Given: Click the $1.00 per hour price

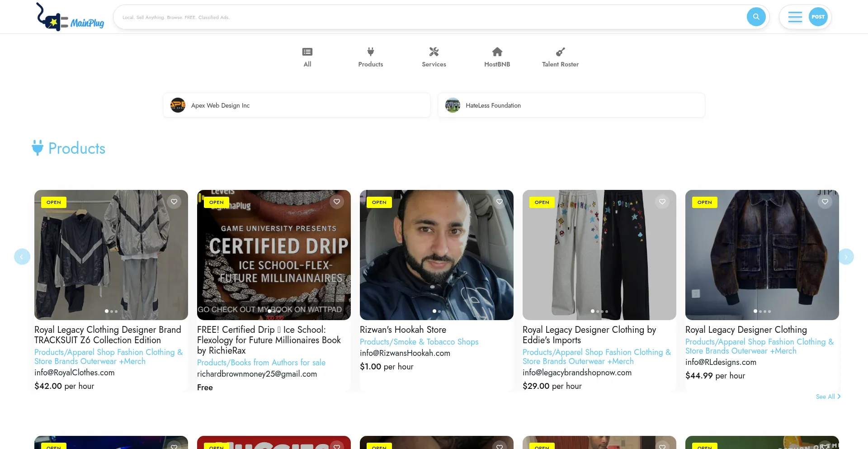Looking at the screenshot, I should coord(387,367).
